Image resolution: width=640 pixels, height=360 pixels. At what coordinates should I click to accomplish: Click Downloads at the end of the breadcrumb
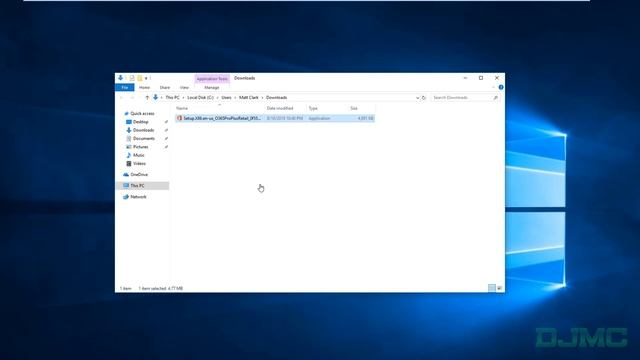tap(276, 98)
